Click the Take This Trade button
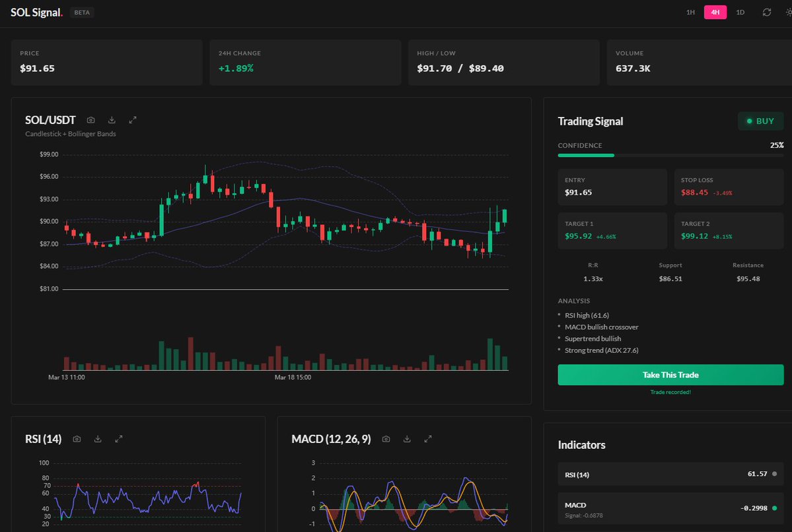This screenshot has height=532, width=792. pos(670,375)
